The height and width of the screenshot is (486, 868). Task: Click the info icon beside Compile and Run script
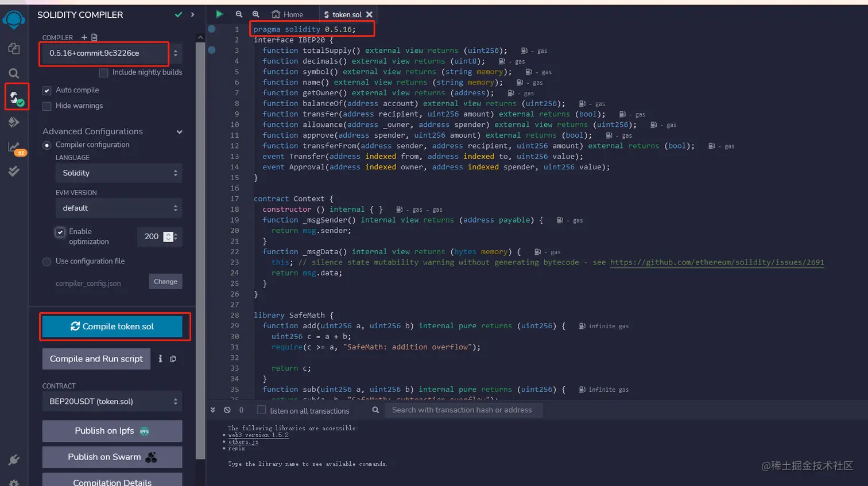click(x=160, y=359)
